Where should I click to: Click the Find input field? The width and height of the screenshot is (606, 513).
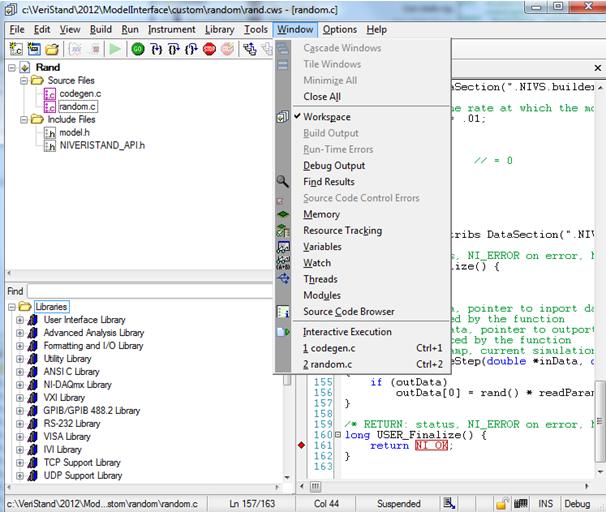pos(150,291)
